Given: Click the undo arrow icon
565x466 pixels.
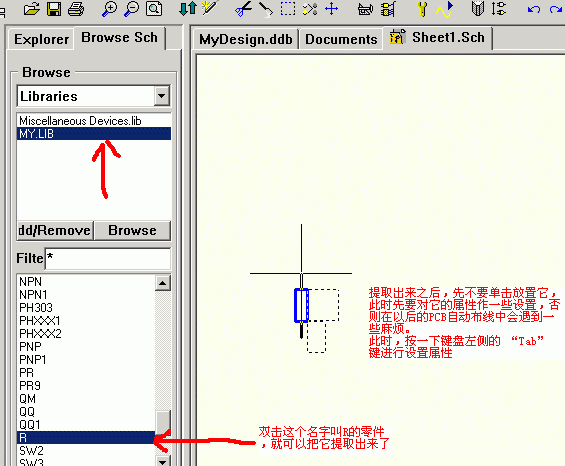Looking at the screenshot, I should click(x=534, y=9).
